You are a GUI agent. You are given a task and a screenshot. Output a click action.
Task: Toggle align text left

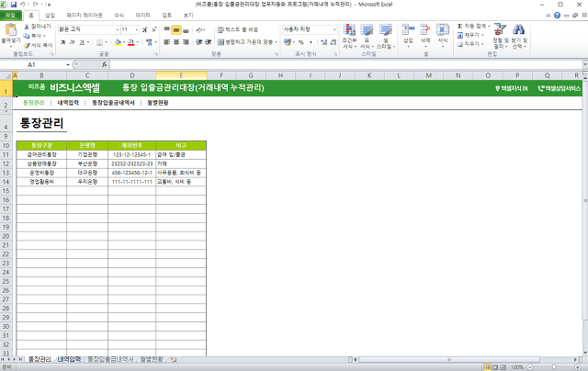pyautogui.click(x=167, y=42)
